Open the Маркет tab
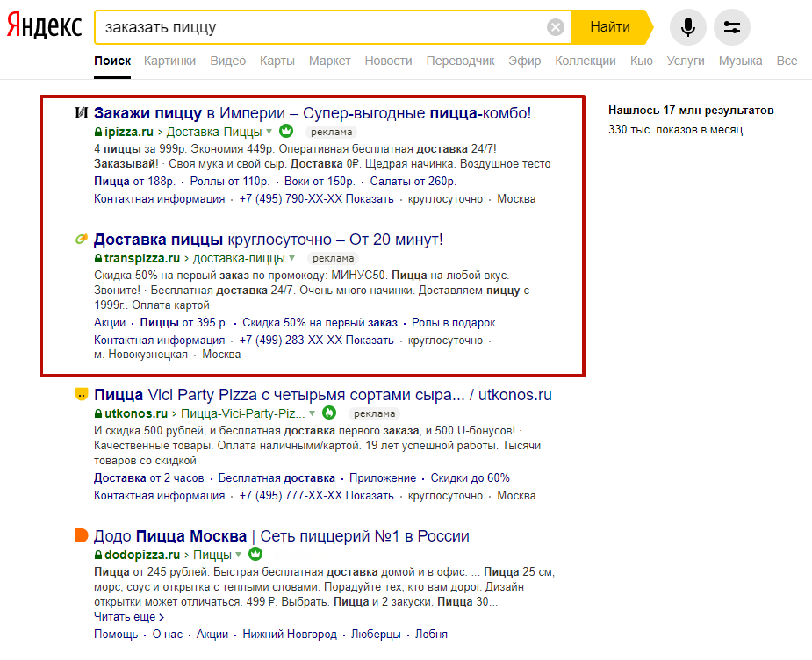 point(330,61)
